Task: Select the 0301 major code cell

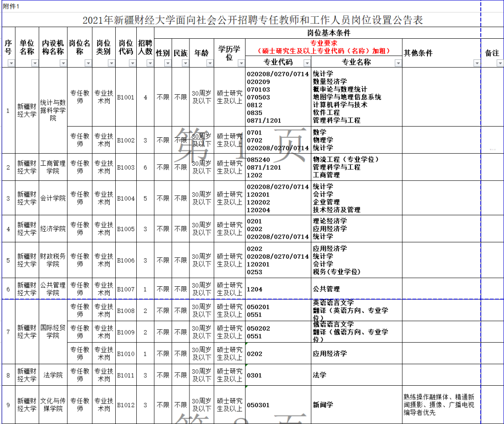Action: coord(278,375)
